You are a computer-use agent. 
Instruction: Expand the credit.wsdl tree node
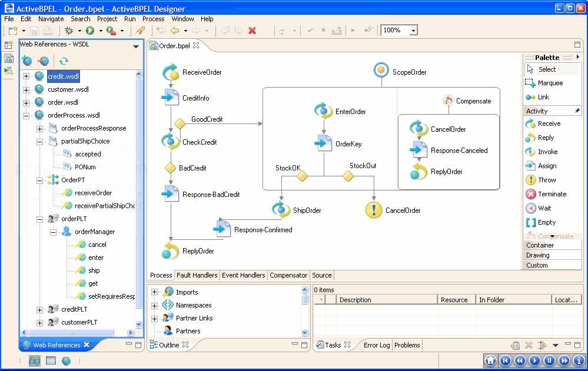coord(26,76)
